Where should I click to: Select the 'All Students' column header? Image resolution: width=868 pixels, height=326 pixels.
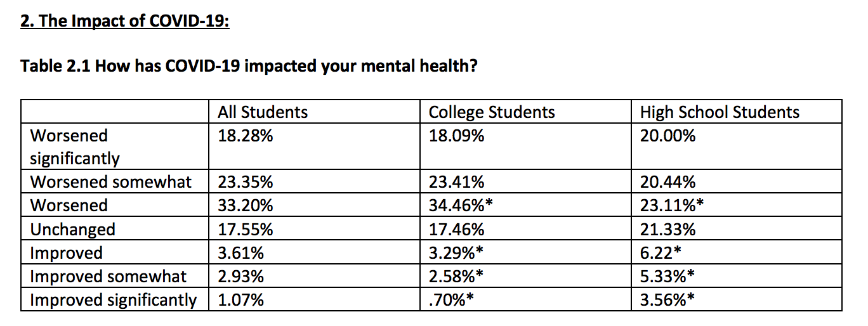(x=263, y=112)
